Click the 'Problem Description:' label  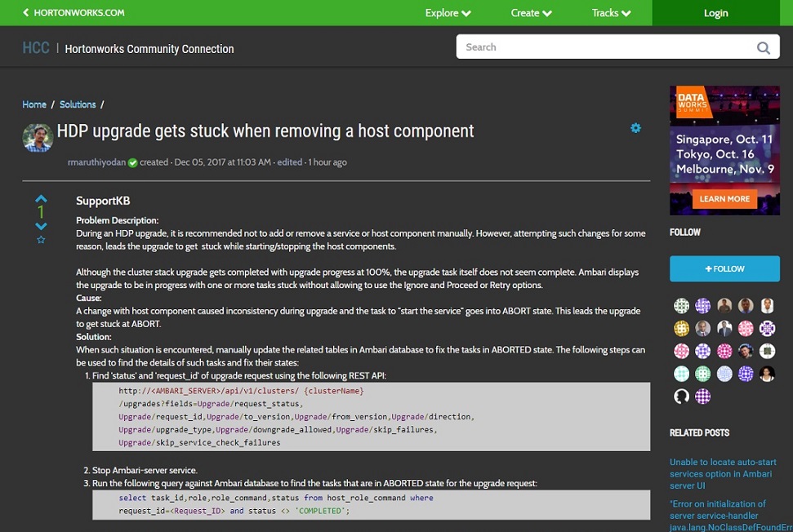[x=118, y=220]
